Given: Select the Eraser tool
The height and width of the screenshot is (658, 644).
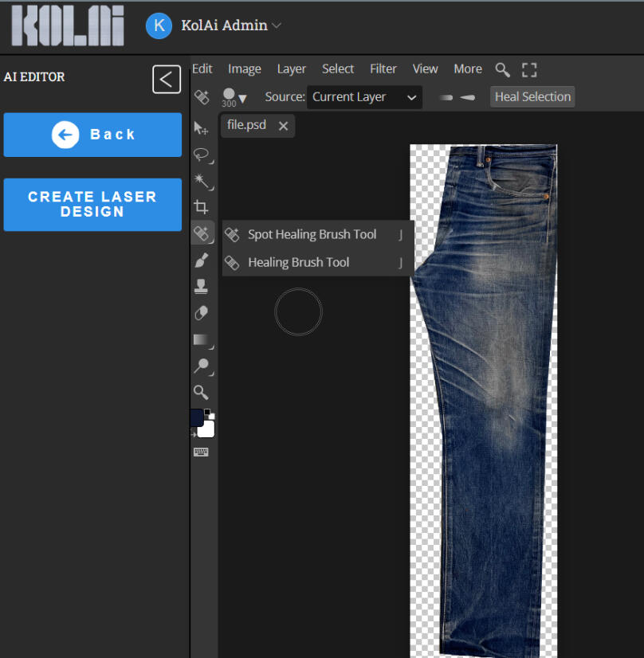Looking at the screenshot, I should [202, 313].
